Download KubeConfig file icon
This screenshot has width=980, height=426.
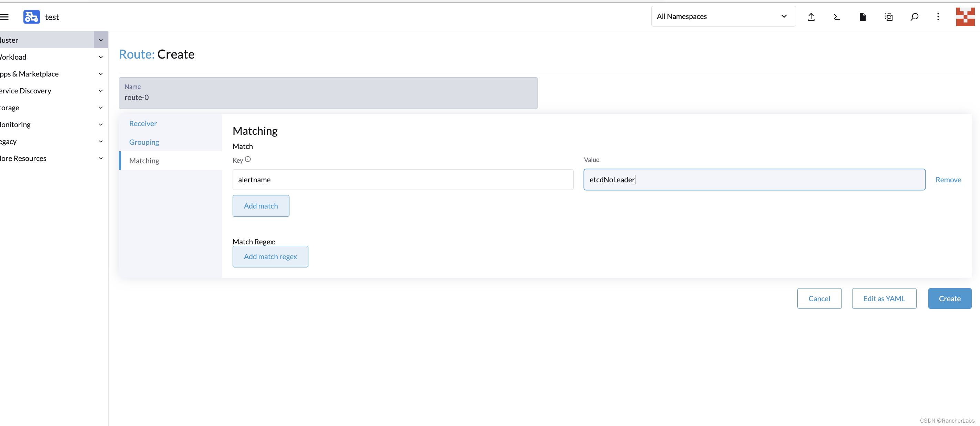(862, 17)
